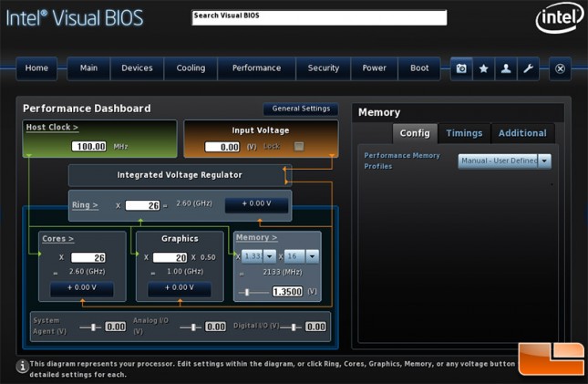Open the Security tab
This screenshot has width=588, height=384.
[x=324, y=68]
